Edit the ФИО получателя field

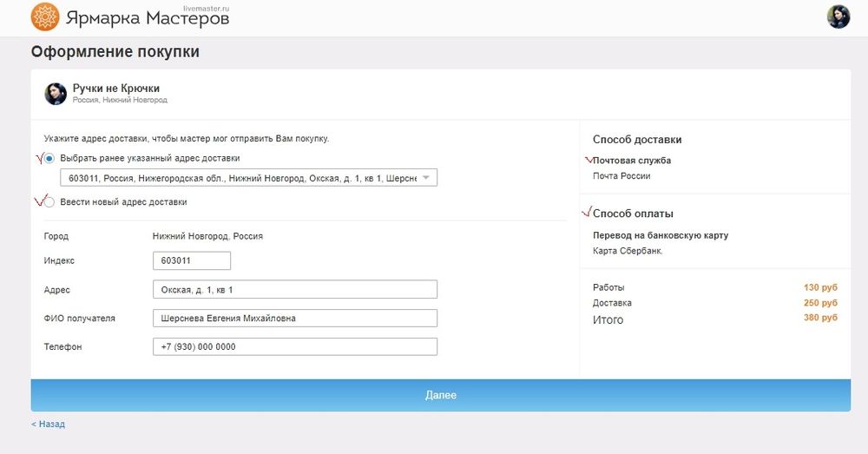294,319
